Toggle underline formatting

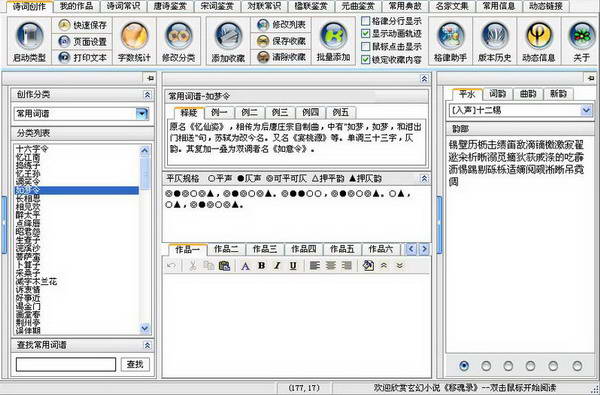[293, 266]
